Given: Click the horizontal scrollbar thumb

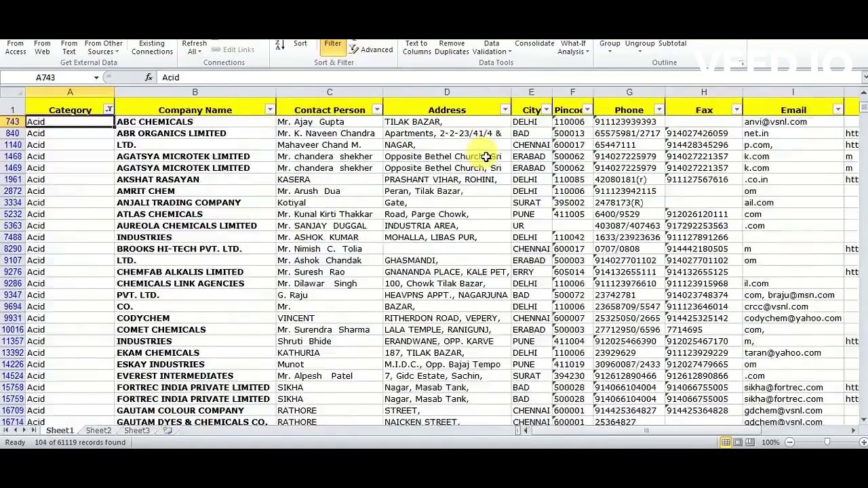Looking at the screenshot, I should click(x=646, y=430).
